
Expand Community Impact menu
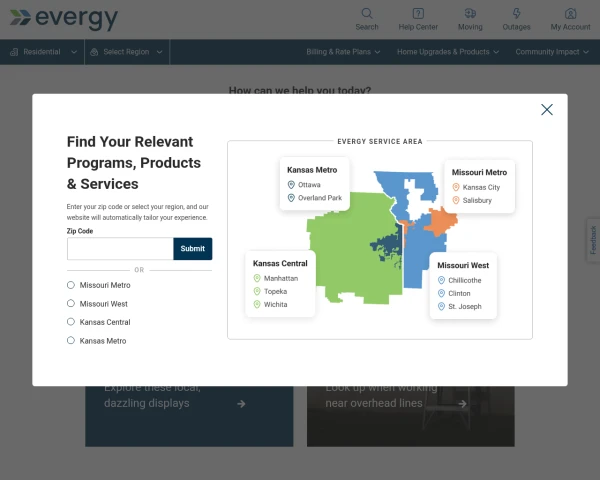(x=552, y=52)
